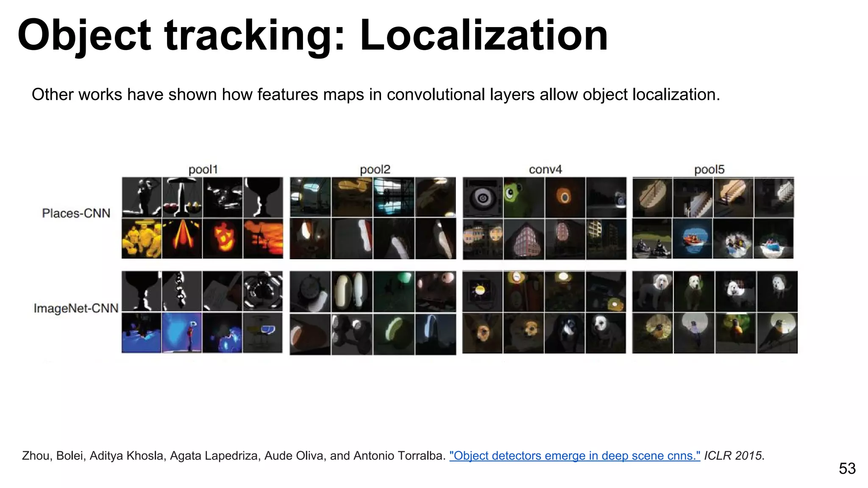Click the pink building thumbnail in Places-CNN conv4

(x=523, y=239)
